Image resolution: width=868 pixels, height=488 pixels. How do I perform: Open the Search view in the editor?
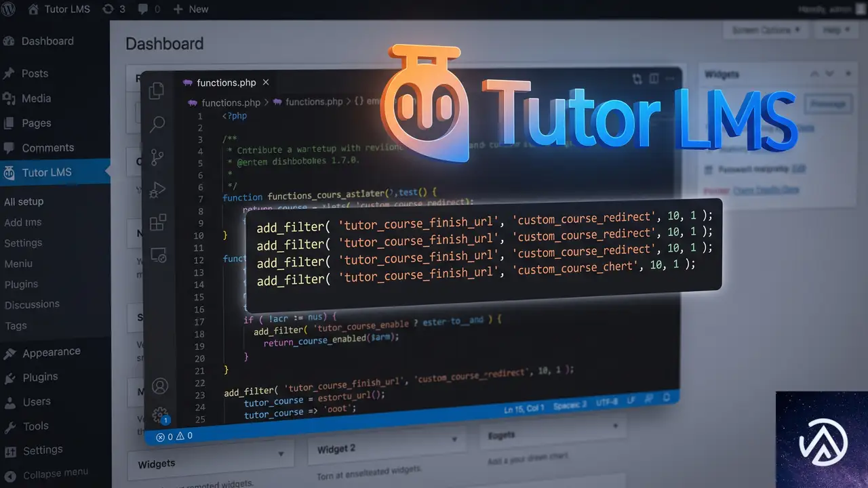[157, 124]
